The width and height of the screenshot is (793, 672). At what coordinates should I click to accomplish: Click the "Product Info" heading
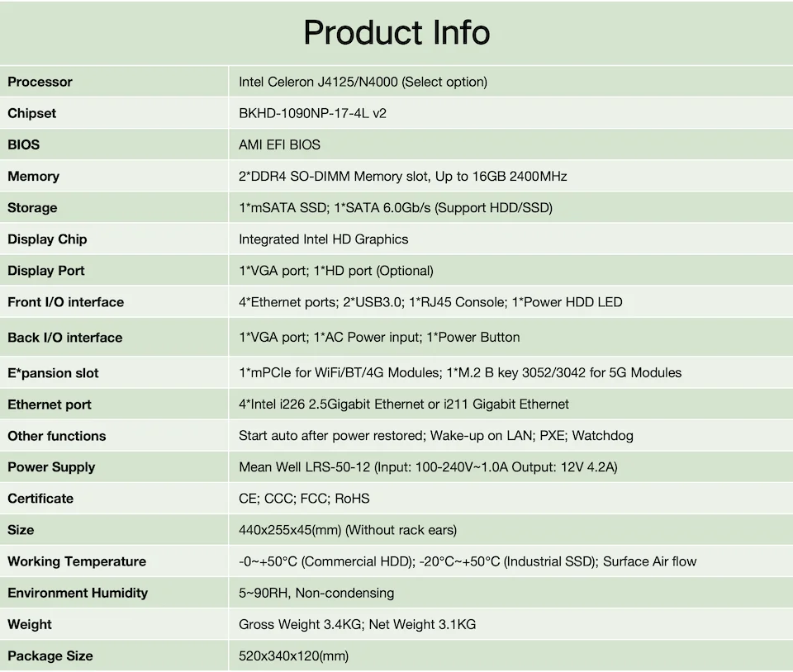point(396,33)
